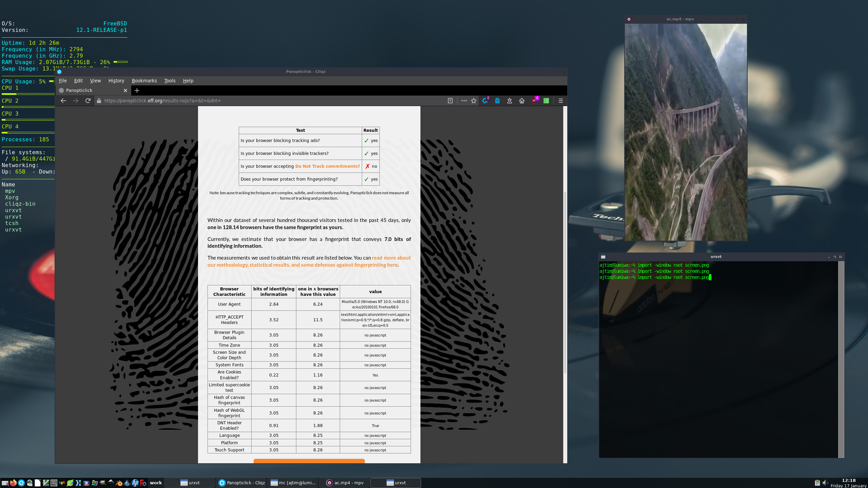The image size is (868, 488).
Task: Open a new browser tab
Action: [137, 90]
